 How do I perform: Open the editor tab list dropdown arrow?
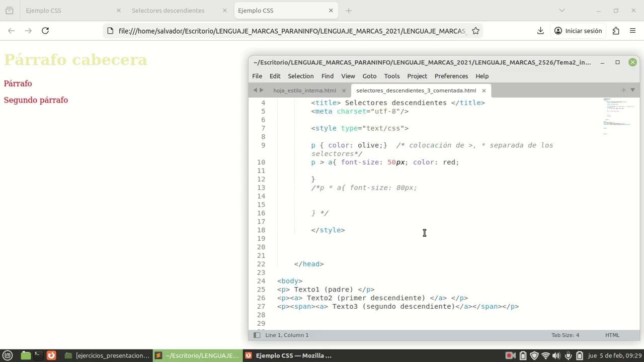point(633,90)
